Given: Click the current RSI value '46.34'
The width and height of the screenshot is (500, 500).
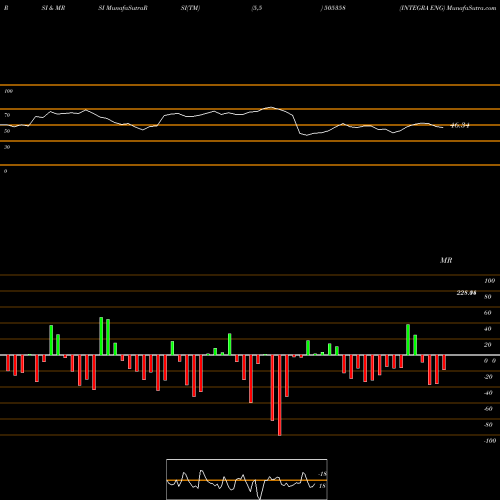Looking at the screenshot, I should coord(460,126).
